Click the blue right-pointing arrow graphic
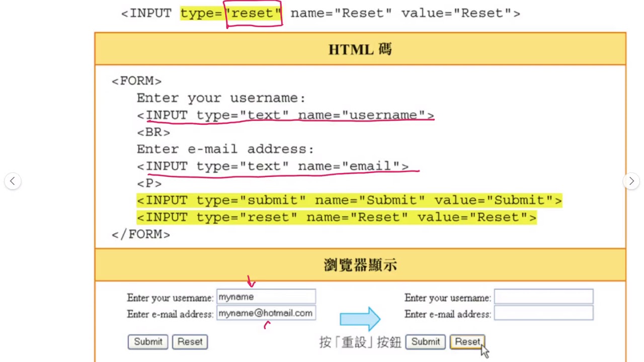The image size is (644, 362). 360,319
